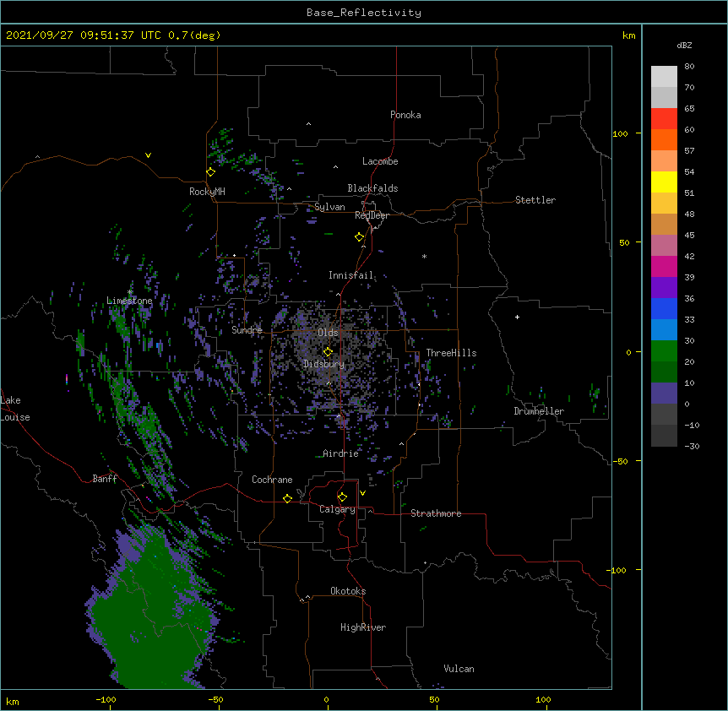Click the magenta 42-39 dBZ legend swatch
This screenshot has width=728, height=711.
pos(664,266)
